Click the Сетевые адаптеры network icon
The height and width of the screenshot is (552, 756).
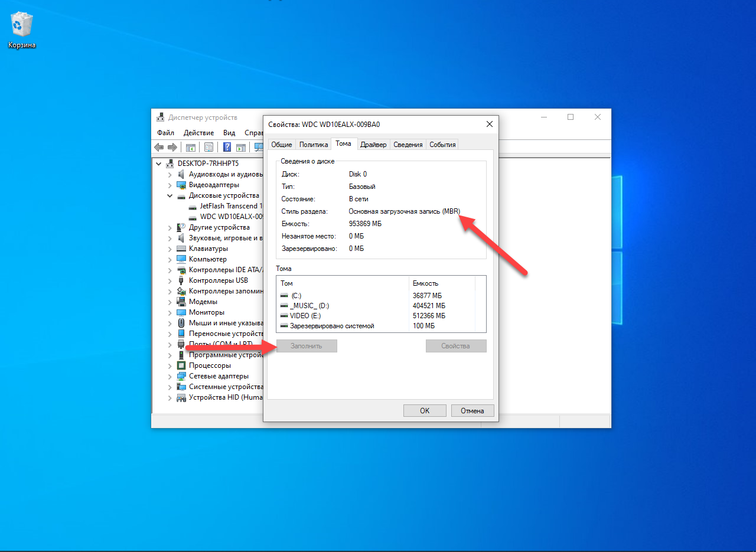(181, 376)
